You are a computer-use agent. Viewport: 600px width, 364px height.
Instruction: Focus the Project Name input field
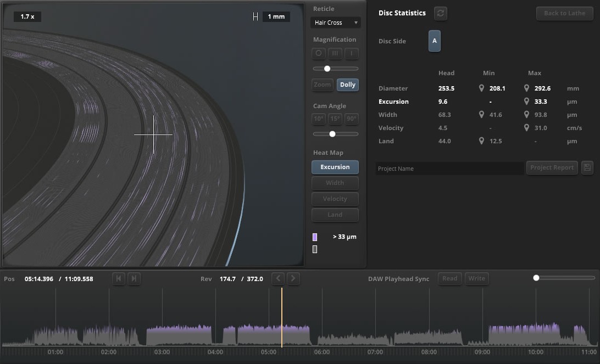click(449, 168)
